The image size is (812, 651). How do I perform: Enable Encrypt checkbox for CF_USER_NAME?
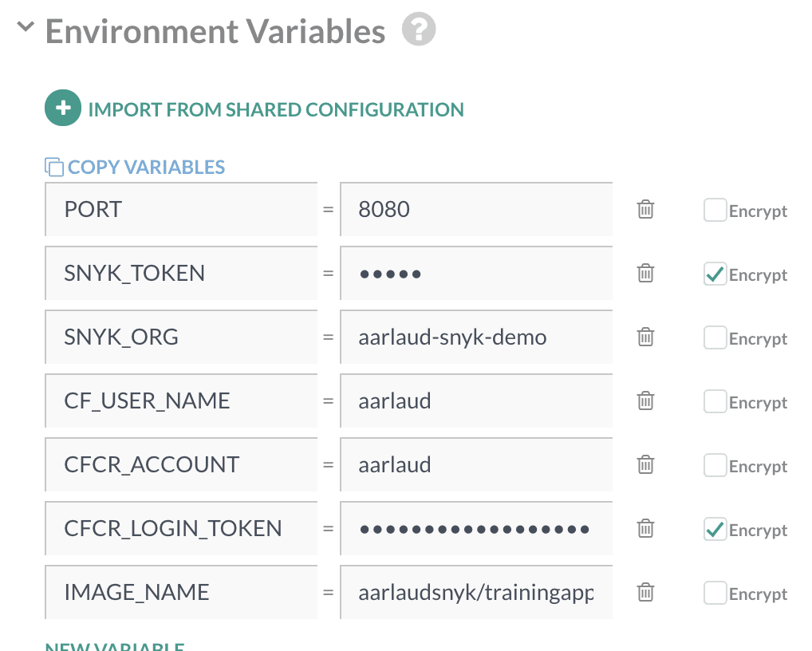(x=715, y=400)
